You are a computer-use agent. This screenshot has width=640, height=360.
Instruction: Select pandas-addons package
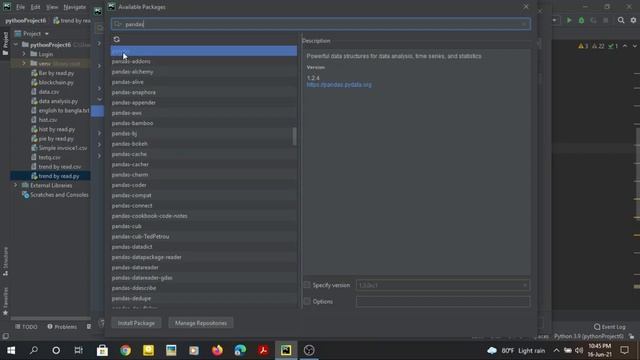pos(204,61)
